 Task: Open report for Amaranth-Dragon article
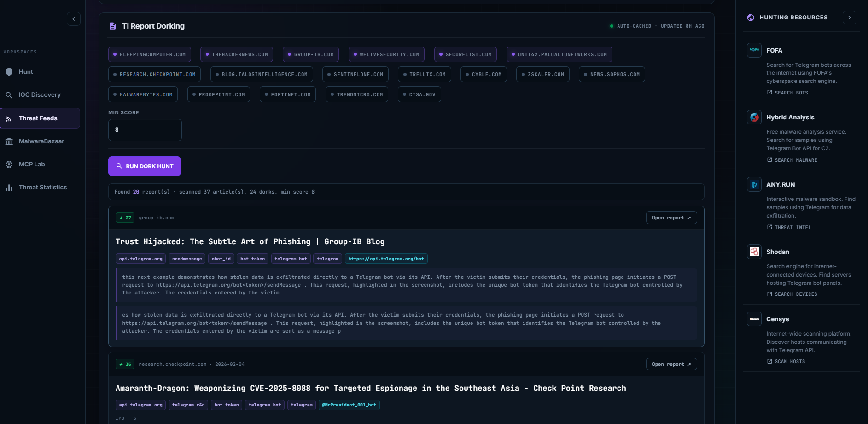pyautogui.click(x=671, y=364)
